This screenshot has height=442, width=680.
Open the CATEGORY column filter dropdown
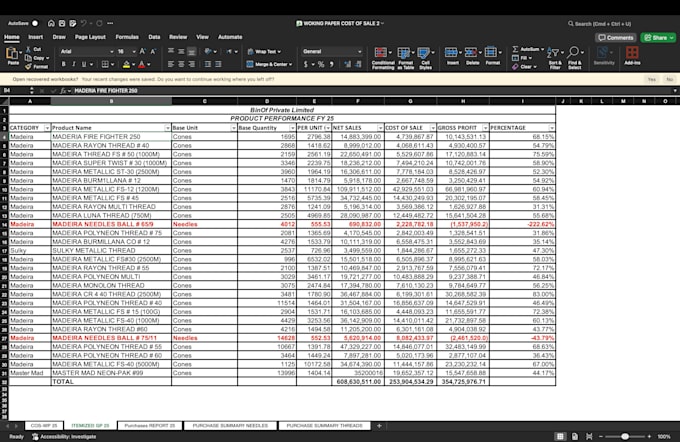[x=47, y=128]
